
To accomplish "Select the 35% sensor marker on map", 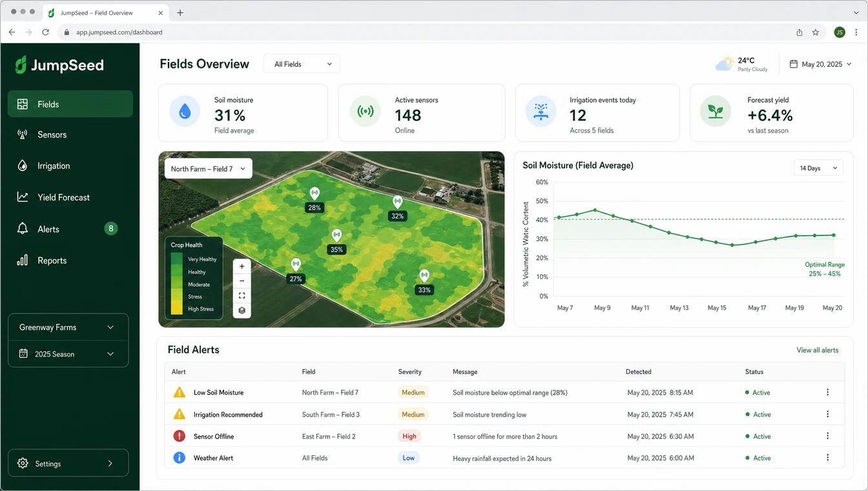I will 336,242.
